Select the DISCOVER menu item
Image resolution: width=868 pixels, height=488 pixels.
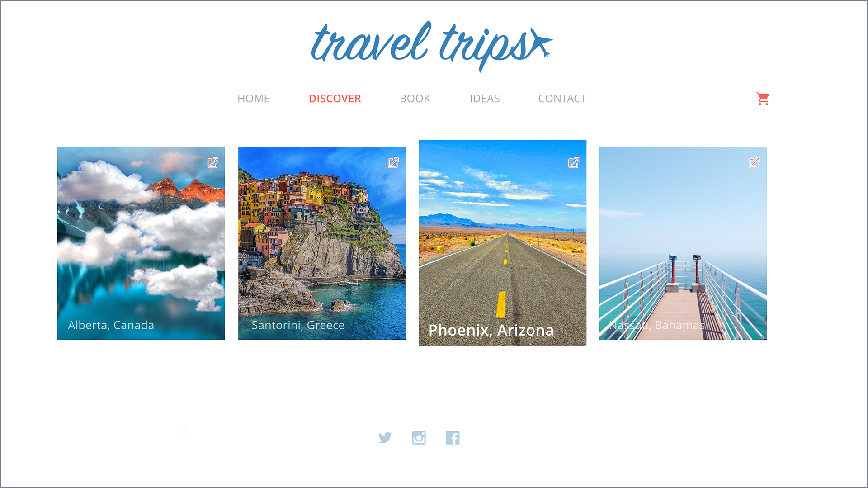(x=335, y=99)
